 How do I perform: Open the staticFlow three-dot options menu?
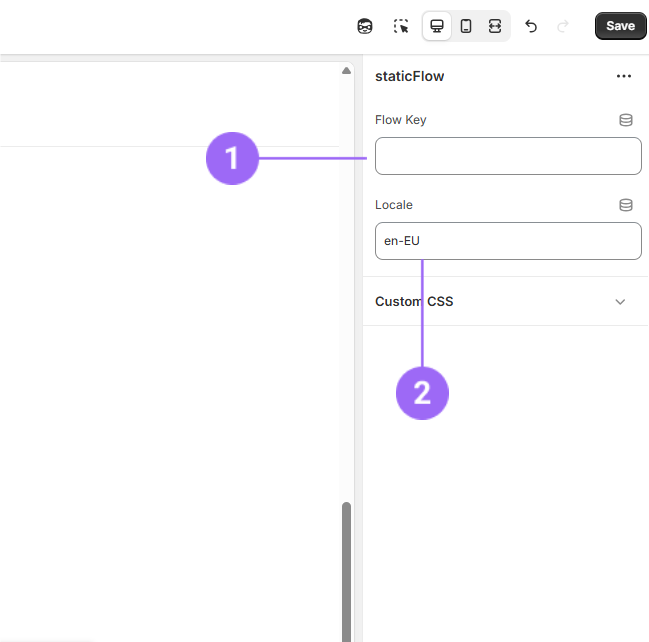pos(624,76)
